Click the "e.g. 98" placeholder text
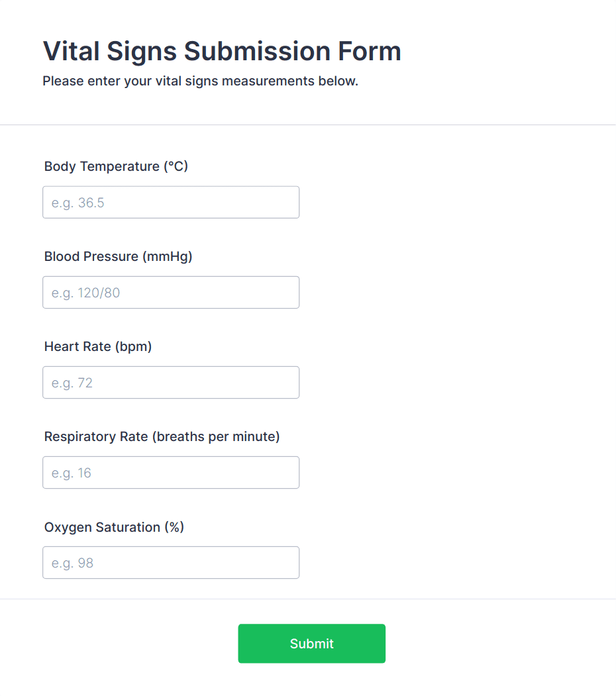Viewport: 616px width, 696px height. pyautogui.click(x=73, y=563)
